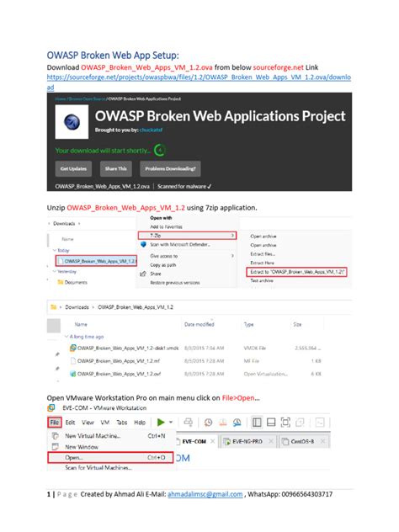The image size is (399, 532).
Task: Switch to the CentOS-8 tab
Action: 302,441
